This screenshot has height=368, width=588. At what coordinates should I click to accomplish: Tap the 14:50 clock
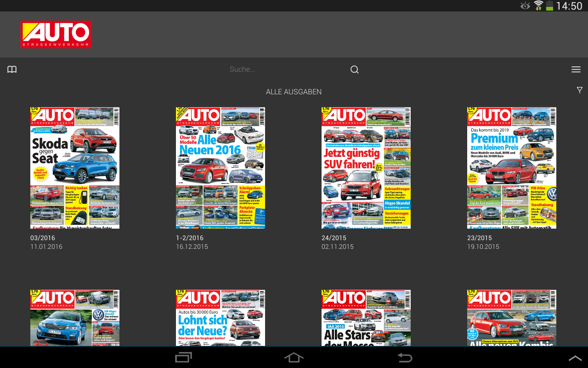click(x=569, y=6)
